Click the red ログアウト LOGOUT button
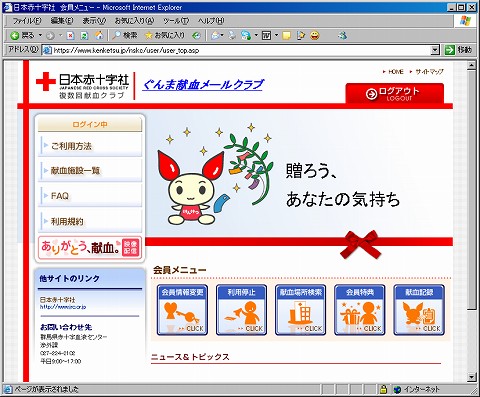This screenshot has width=480, height=397. point(395,94)
